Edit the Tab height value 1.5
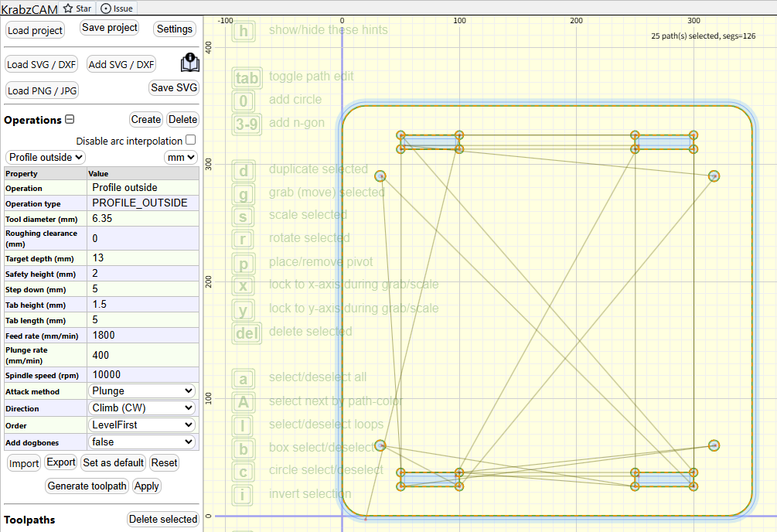 coord(143,304)
